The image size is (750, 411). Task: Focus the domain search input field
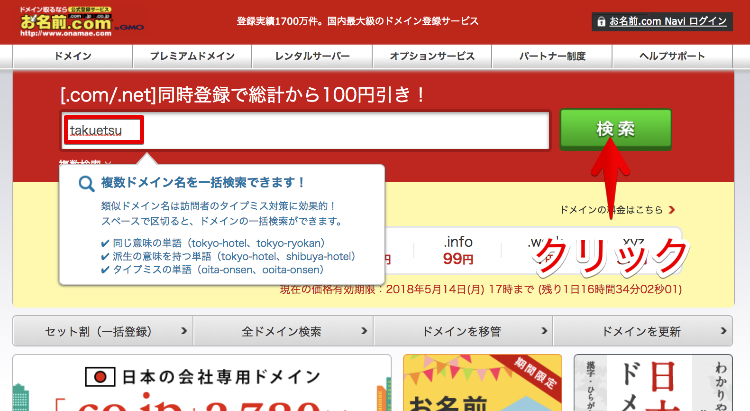(x=305, y=131)
